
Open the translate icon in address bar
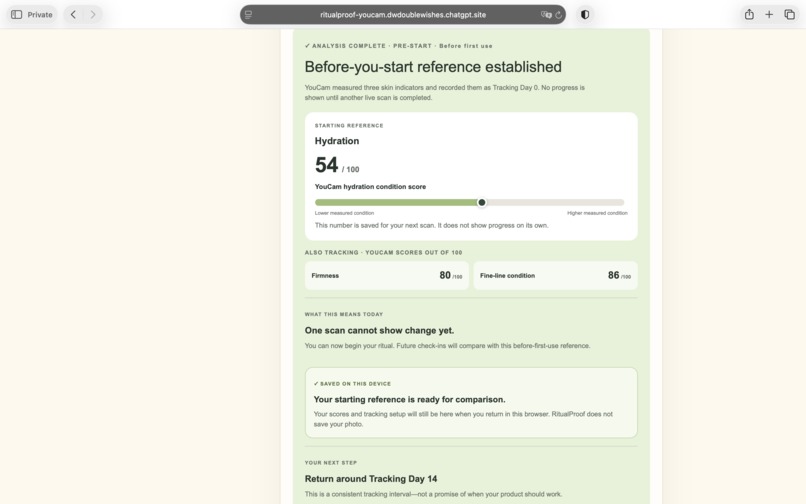(545, 15)
